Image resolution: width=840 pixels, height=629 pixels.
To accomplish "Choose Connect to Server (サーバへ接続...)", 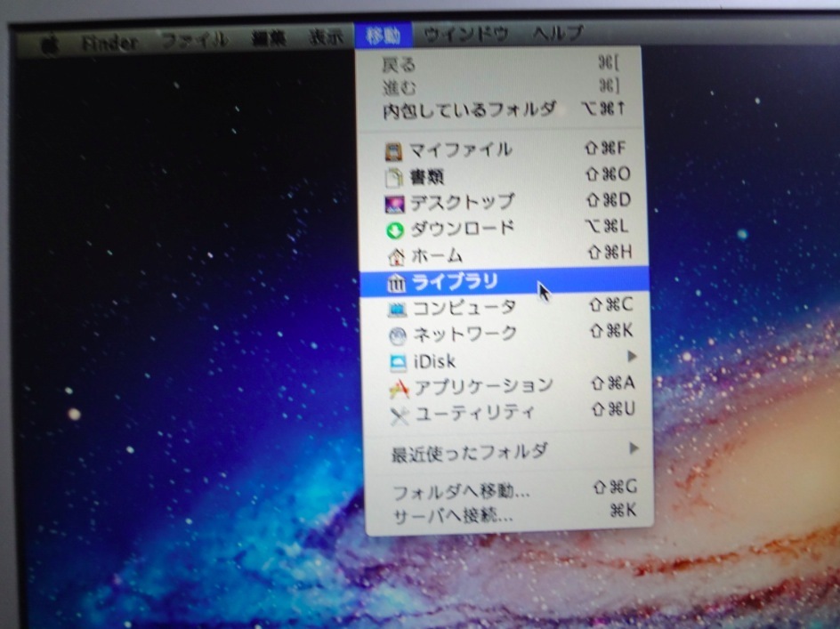I will coord(453,515).
